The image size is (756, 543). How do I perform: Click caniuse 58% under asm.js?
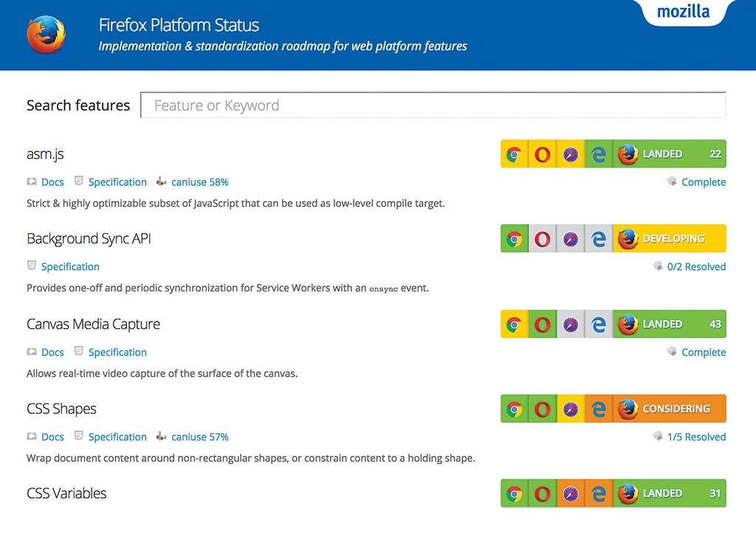[199, 181]
